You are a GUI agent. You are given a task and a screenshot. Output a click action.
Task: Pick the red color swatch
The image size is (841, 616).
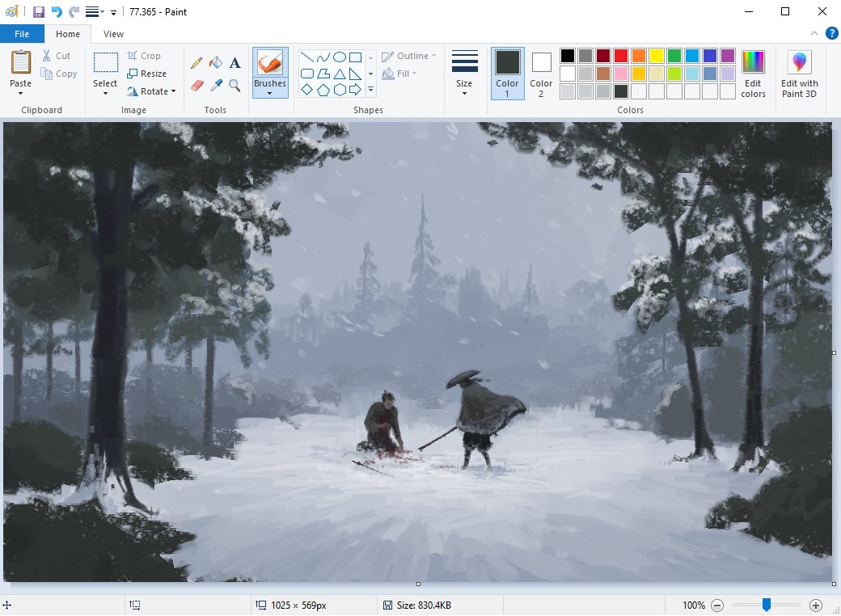pos(621,56)
